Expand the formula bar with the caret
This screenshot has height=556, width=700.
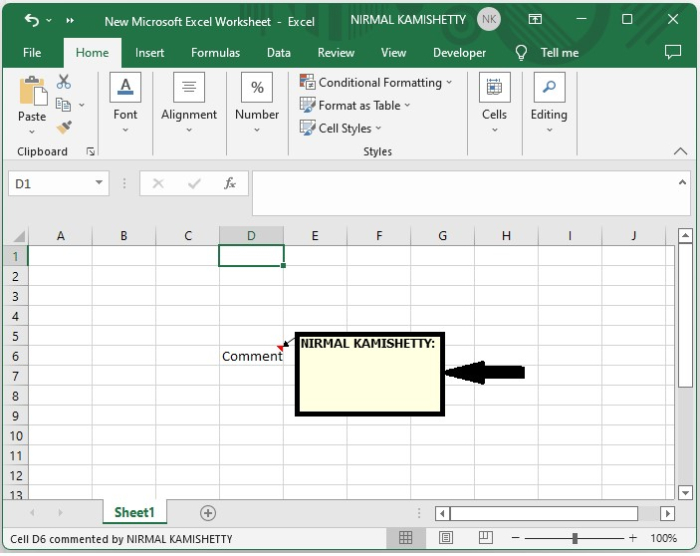click(682, 182)
